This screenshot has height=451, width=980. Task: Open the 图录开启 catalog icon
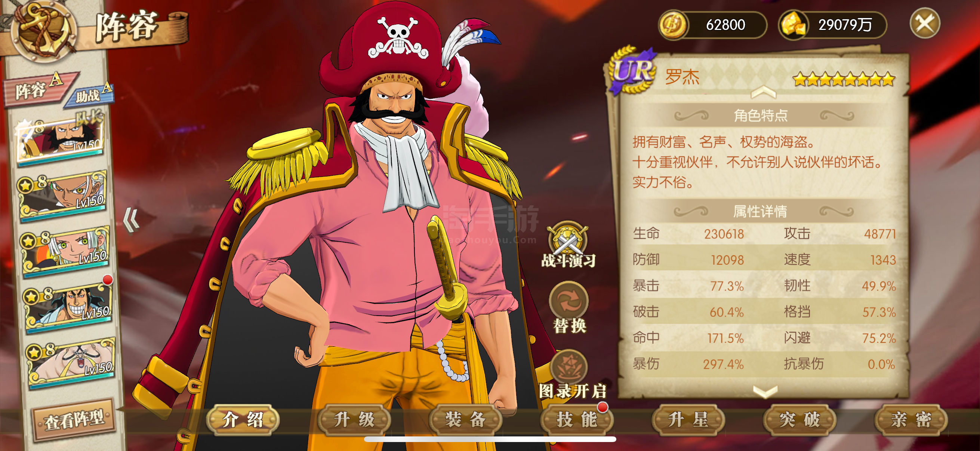tap(570, 366)
